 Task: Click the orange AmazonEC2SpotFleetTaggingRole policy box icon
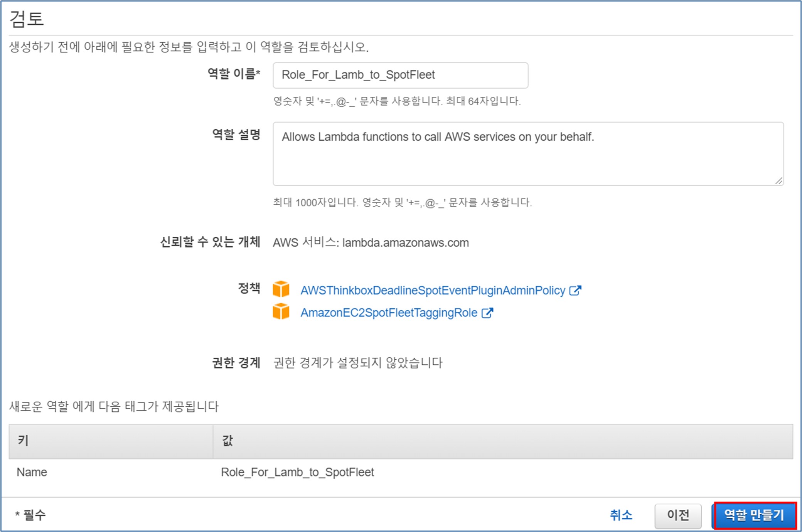point(281,311)
